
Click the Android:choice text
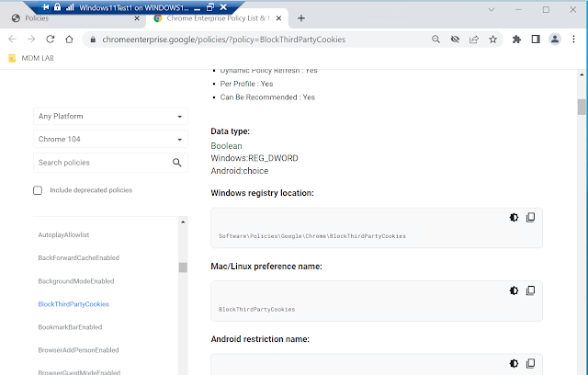coord(239,171)
